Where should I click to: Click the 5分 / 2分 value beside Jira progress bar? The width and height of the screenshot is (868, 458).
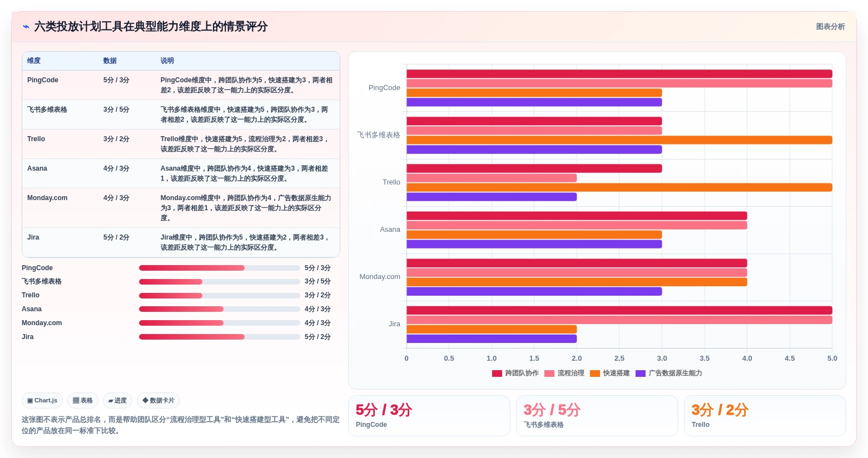pos(318,337)
